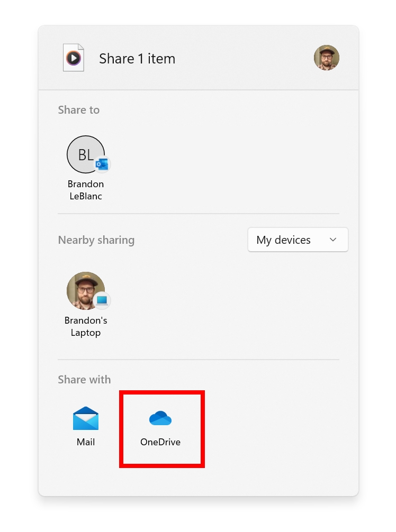
Task: Click the chevron on the devices selector
Action: (x=334, y=240)
